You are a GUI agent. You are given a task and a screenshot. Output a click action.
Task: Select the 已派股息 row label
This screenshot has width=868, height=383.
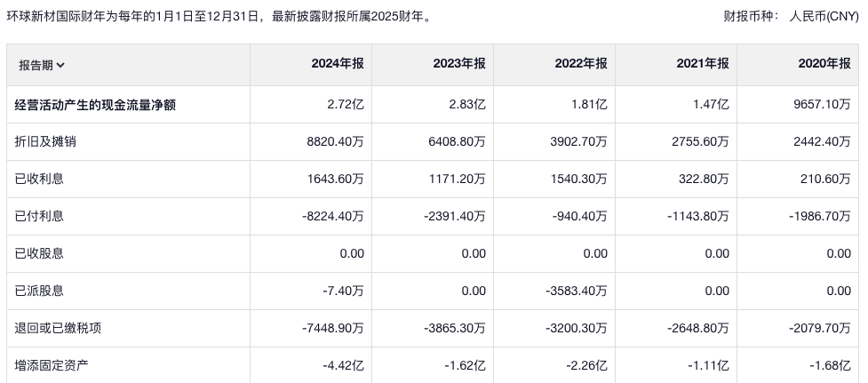(40, 291)
